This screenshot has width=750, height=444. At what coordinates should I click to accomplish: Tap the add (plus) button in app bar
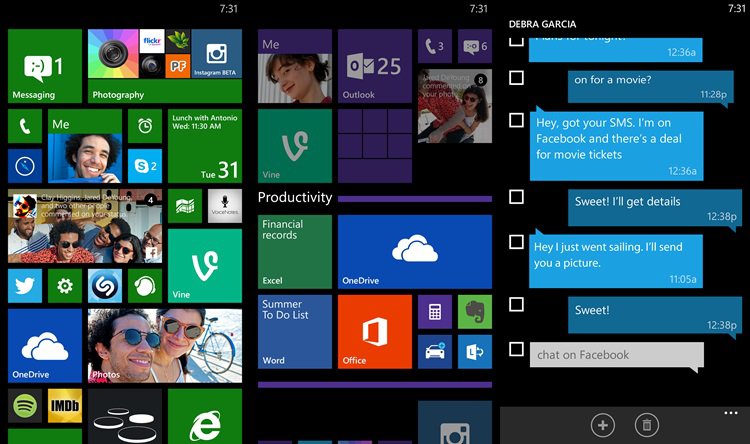click(x=603, y=425)
